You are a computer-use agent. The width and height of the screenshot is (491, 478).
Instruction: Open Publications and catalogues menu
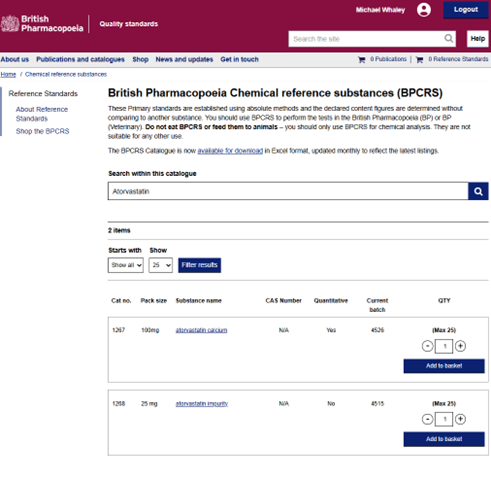80,59
